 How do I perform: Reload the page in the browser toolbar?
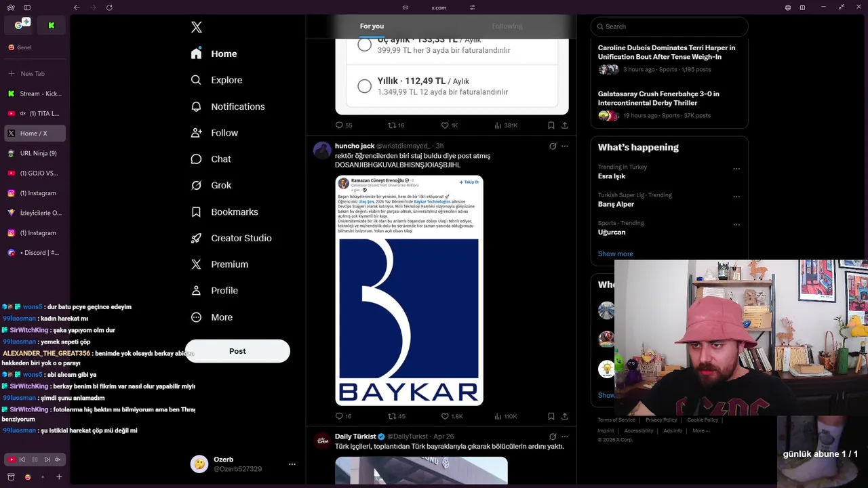109,7
